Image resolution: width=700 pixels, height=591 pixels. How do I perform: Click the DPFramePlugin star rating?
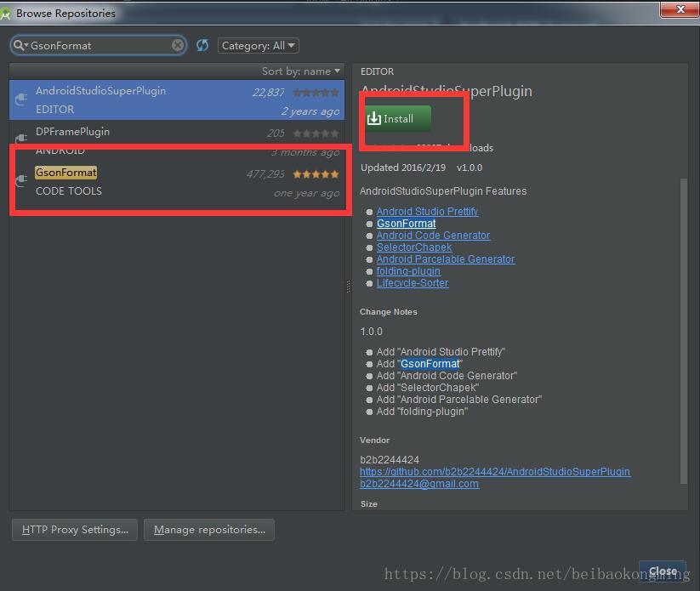coord(316,134)
